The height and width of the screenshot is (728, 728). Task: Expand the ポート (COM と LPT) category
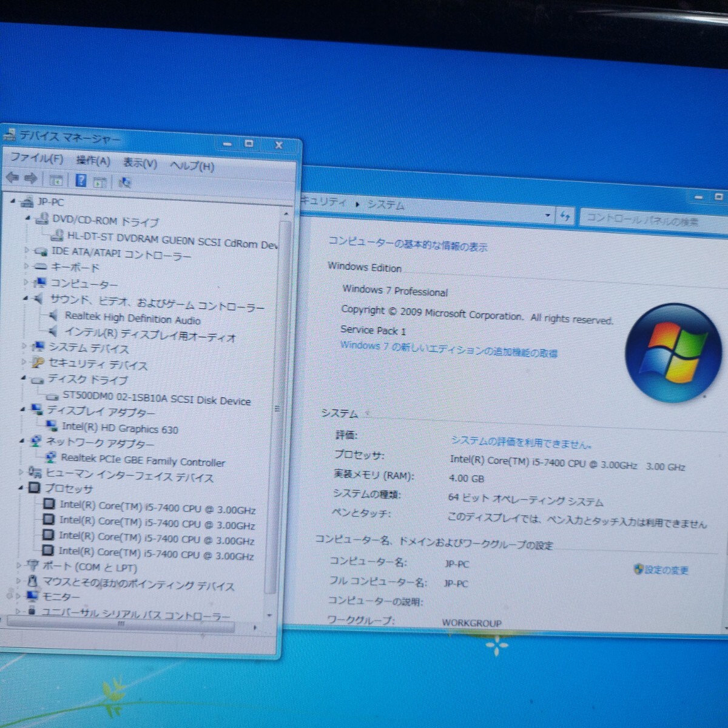(19, 565)
